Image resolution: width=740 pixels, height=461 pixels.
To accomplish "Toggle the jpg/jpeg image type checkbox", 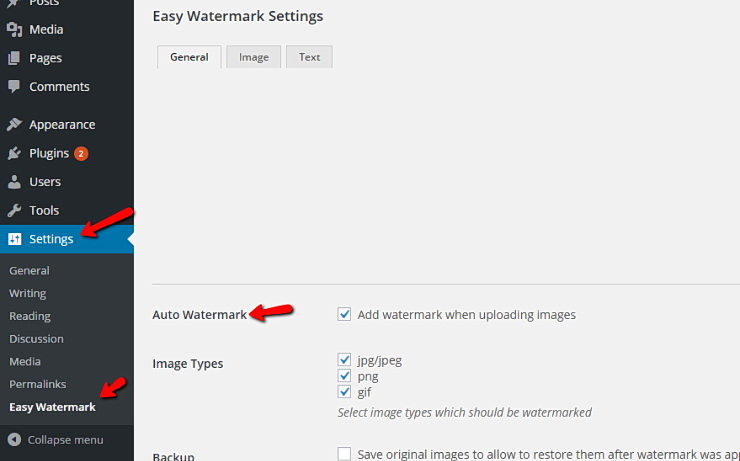I will (x=345, y=360).
